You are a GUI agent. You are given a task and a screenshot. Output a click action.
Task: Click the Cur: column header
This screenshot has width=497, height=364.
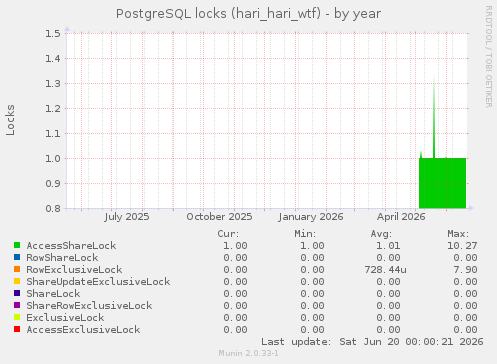pos(228,234)
